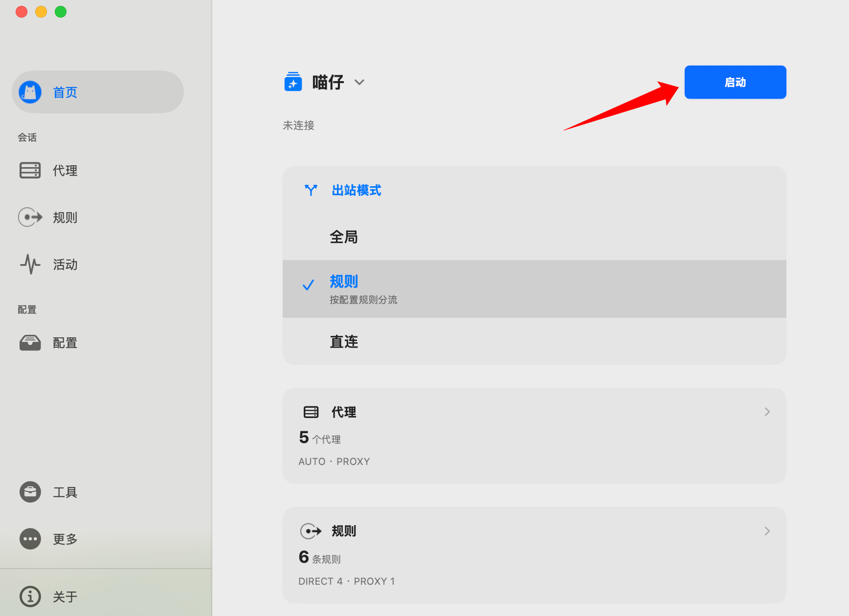This screenshot has height=616, width=849.
Task: Go to 代理 in the sidebar
Action: pyautogui.click(x=98, y=170)
